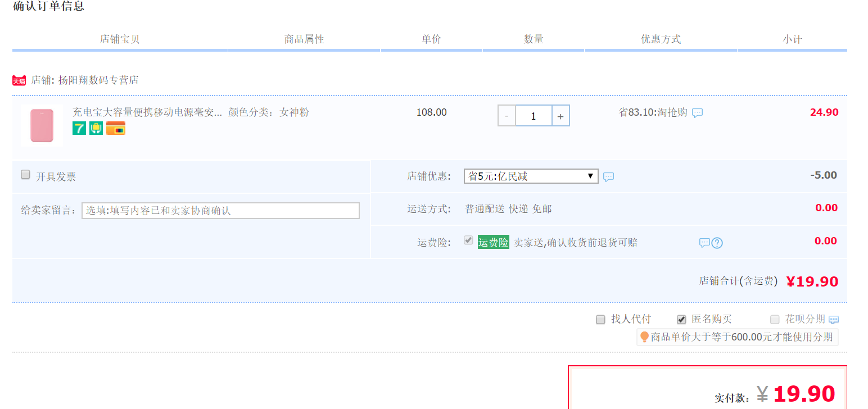
Task: Open the 省5元:亿民减 store discount dropdown
Action: point(531,176)
